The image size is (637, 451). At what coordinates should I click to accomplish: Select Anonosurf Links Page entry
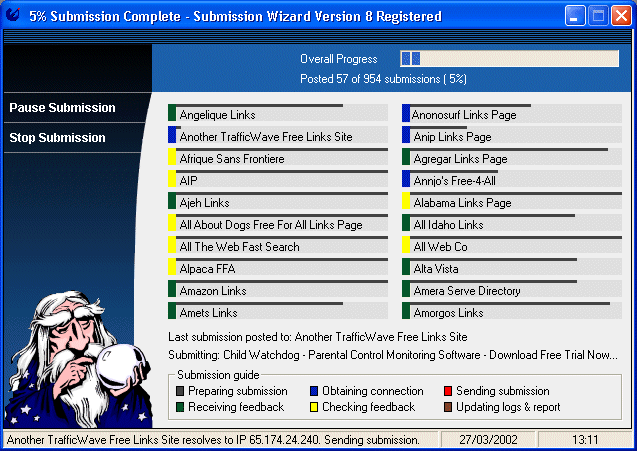512,113
